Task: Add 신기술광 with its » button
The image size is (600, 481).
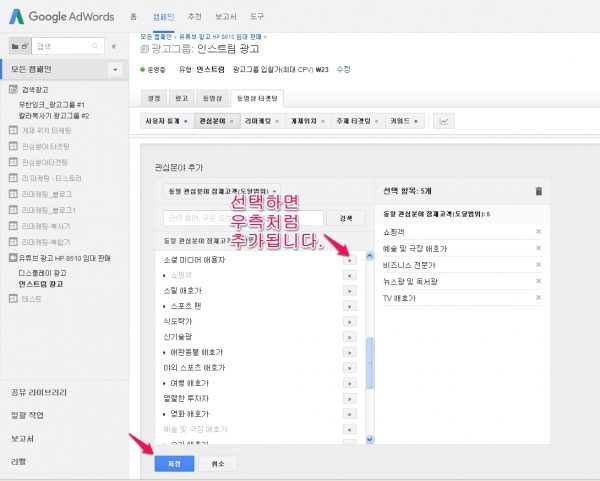Action: pyautogui.click(x=349, y=337)
